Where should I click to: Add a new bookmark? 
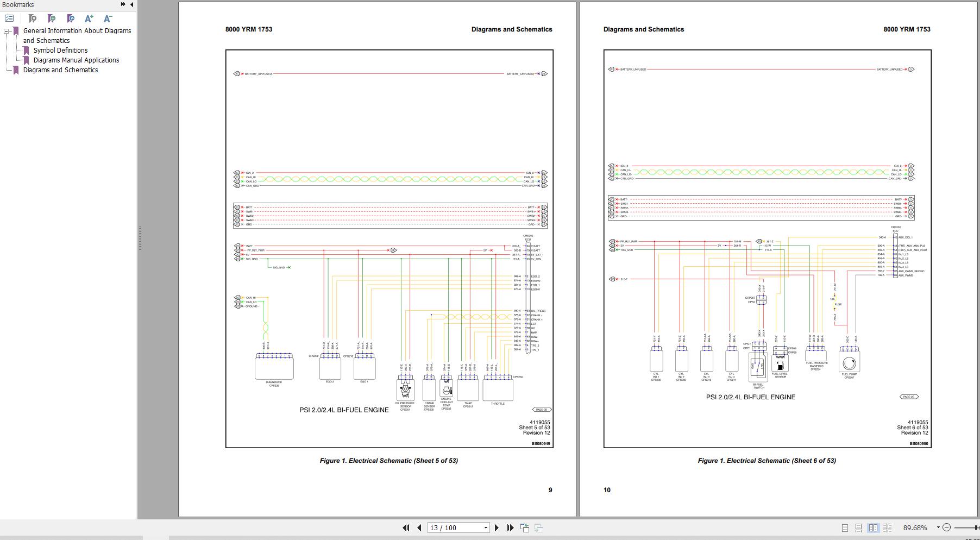52,18
